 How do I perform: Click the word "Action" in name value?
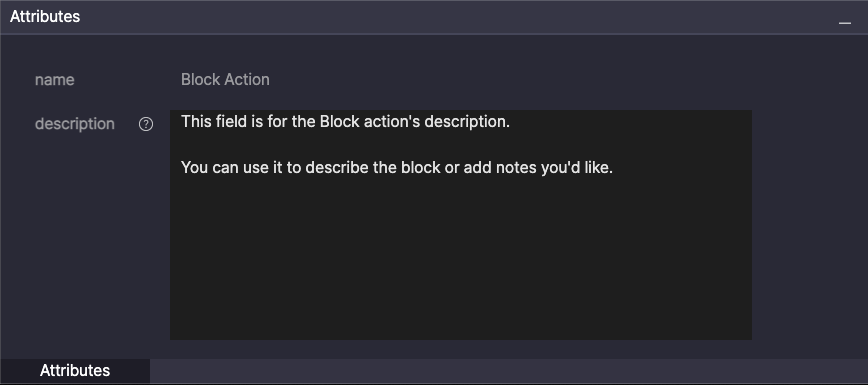click(246, 80)
